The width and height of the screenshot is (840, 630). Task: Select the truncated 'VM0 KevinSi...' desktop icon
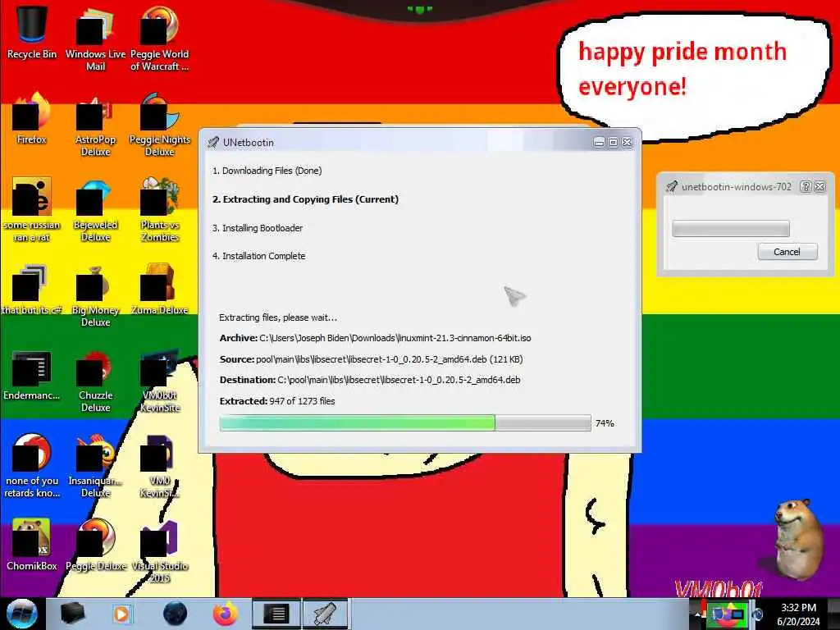tap(159, 465)
